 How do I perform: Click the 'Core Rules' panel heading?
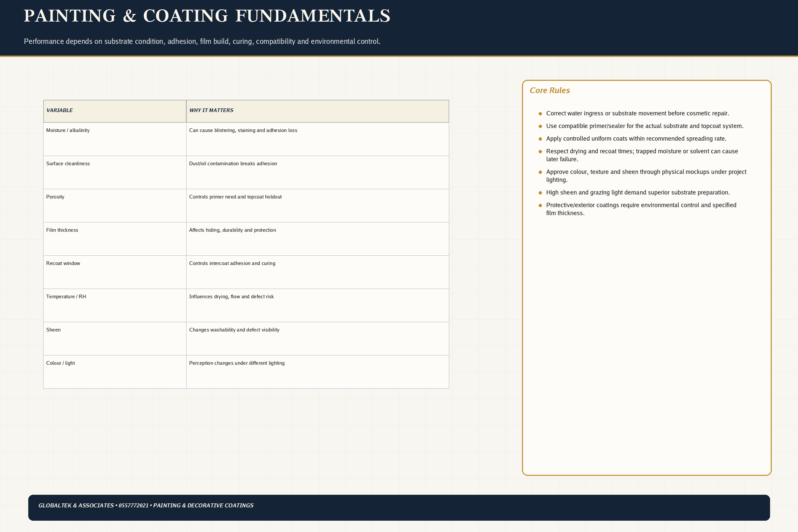point(550,90)
